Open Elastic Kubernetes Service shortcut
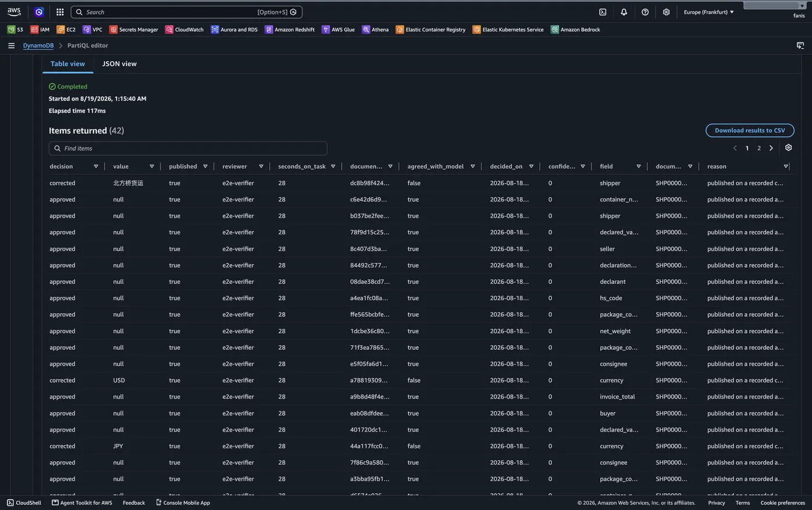 point(508,30)
